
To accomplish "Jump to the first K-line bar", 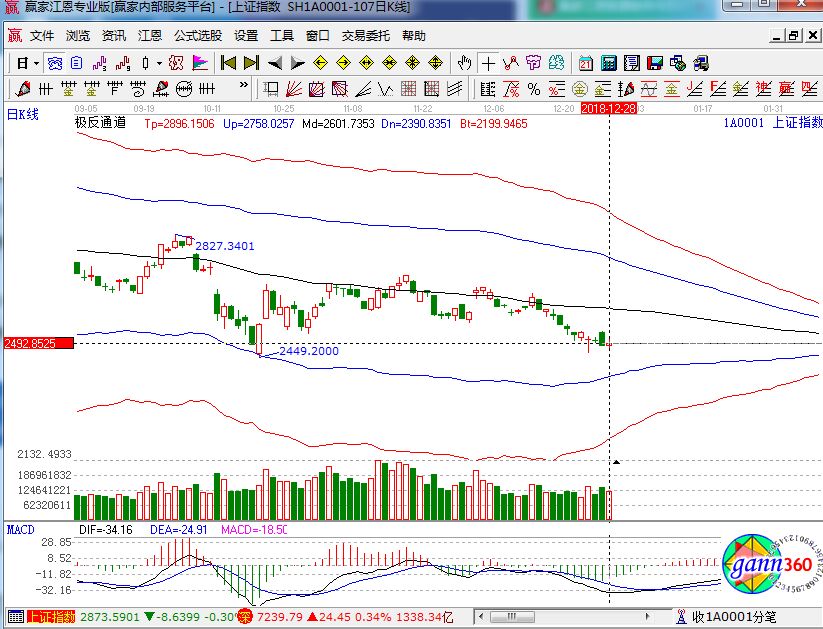I will [229, 62].
